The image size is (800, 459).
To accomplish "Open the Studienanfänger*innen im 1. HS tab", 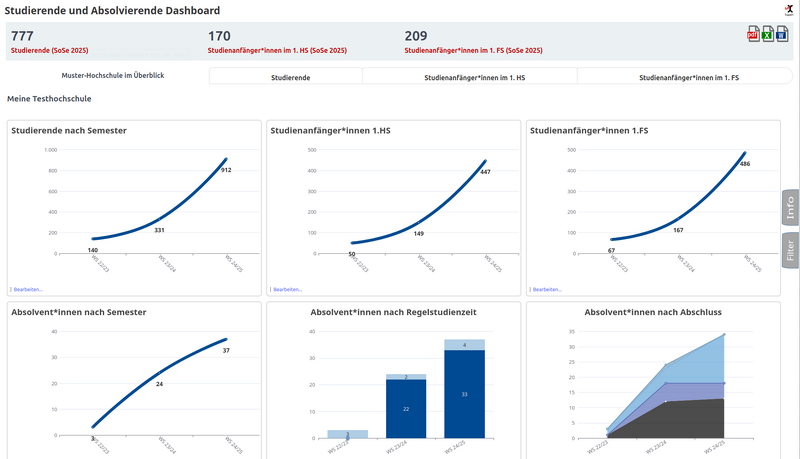I will (x=469, y=76).
